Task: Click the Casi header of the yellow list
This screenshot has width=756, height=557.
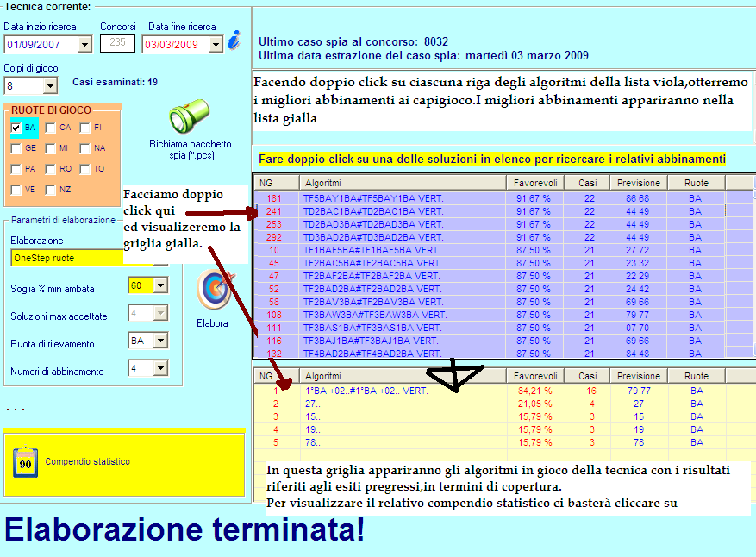Action: point(587,376)
